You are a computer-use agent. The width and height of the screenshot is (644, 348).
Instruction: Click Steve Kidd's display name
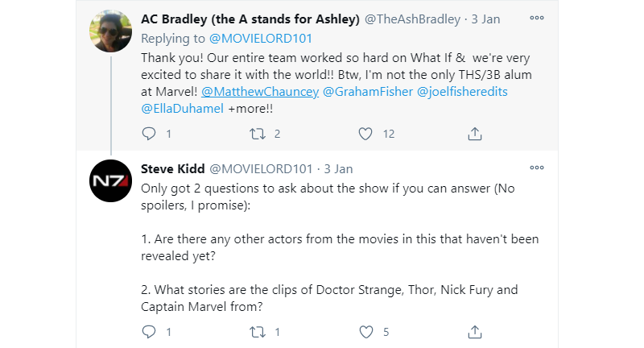[173, 169]
